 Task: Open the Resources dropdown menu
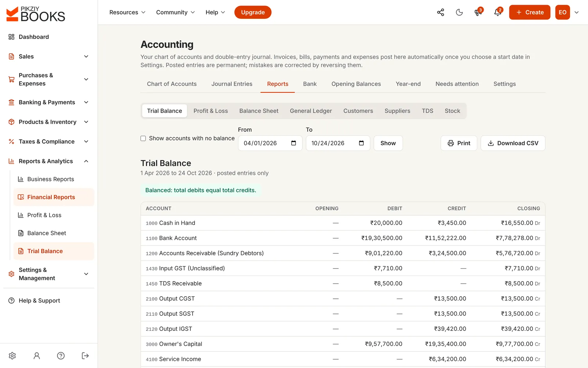tap(127, 12)
